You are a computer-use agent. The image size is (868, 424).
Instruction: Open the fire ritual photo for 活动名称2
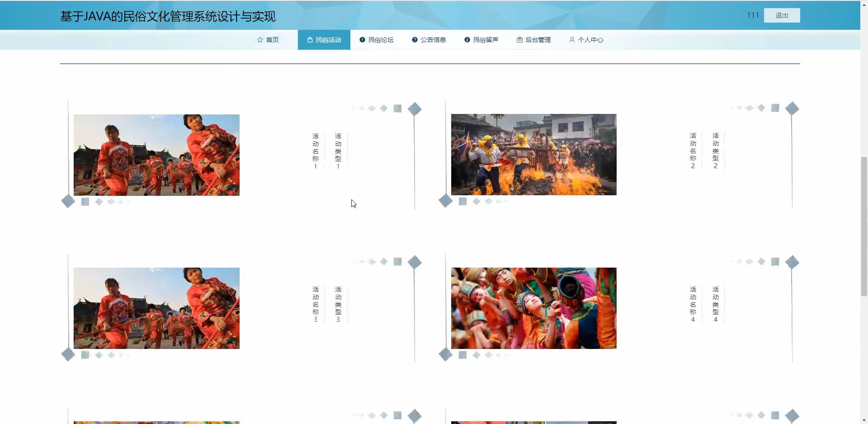pos(533,155)
